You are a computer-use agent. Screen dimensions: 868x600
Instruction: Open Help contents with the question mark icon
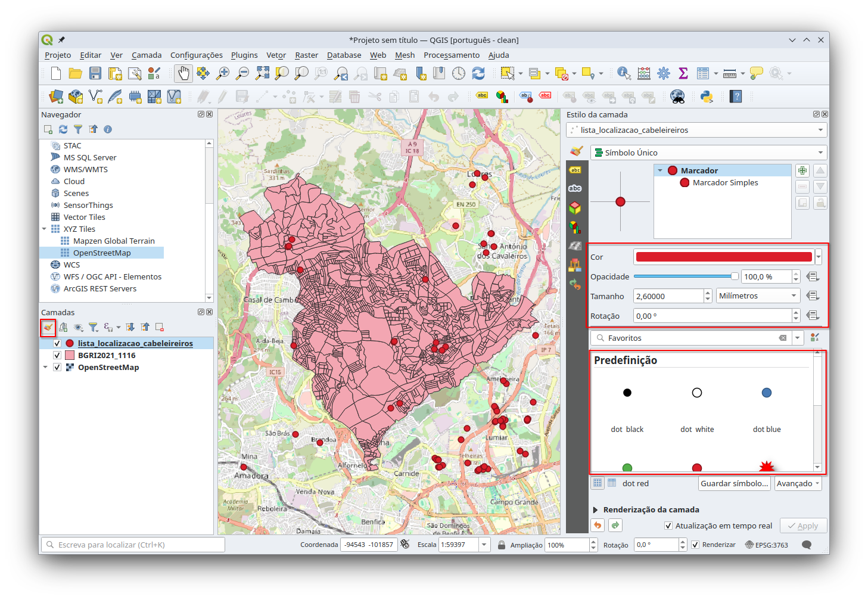736,97
